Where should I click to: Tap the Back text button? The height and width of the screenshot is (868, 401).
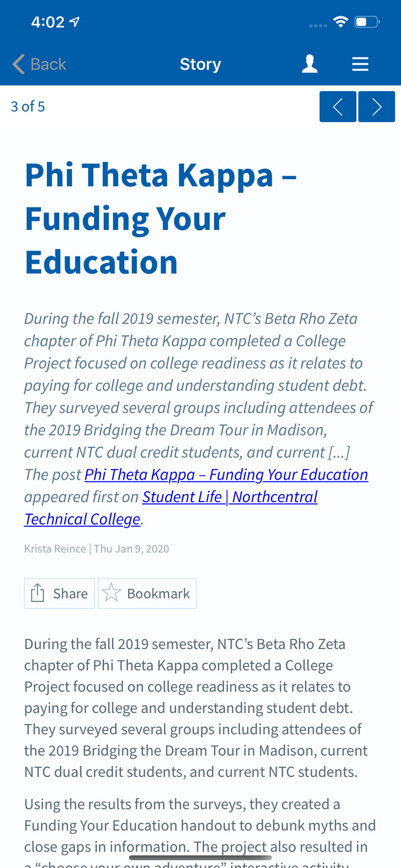click(48, 64)
